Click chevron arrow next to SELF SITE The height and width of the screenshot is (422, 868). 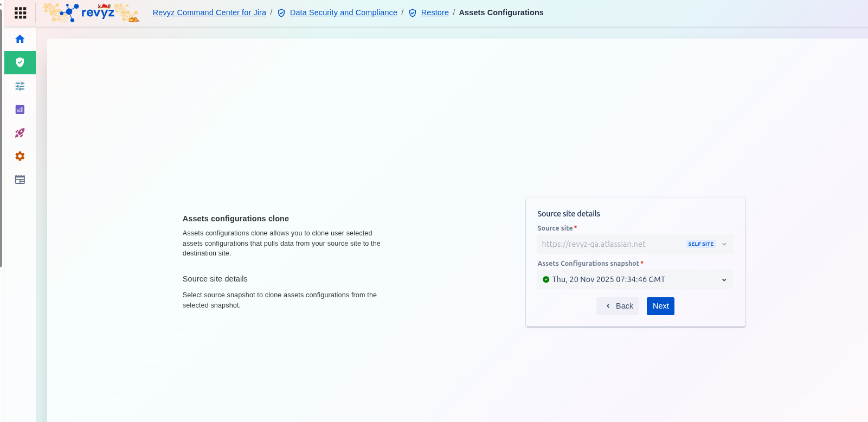pyautogui.click(x=724, y=244)
